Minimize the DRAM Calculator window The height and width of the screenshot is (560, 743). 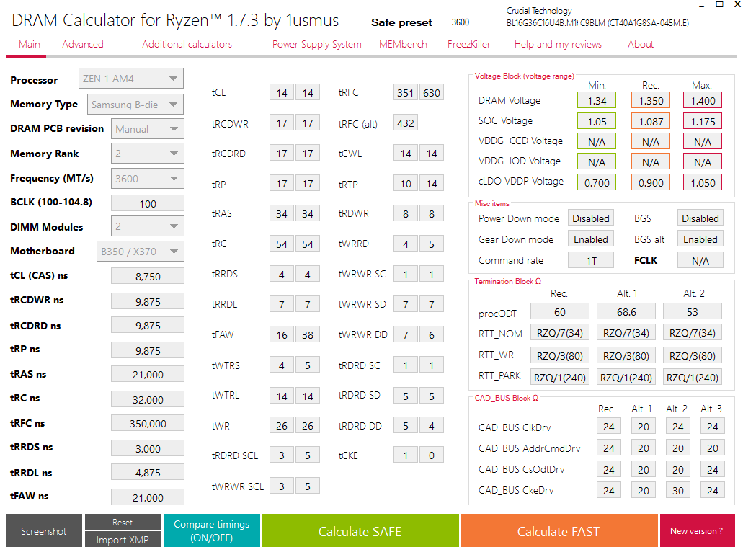[702, 5]
